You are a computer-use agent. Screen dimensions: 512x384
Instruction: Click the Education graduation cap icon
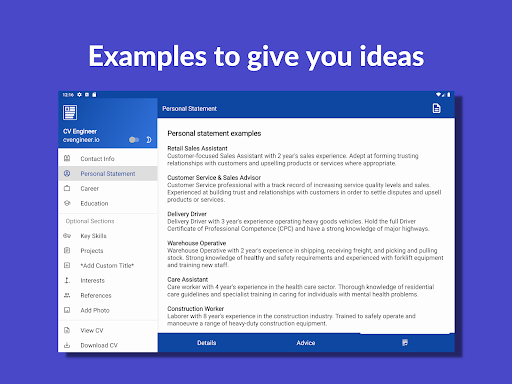pos(67,203)
